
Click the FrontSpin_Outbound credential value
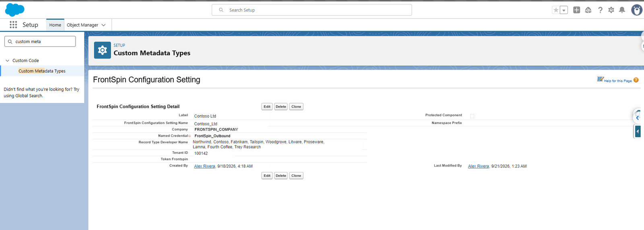point(213,136)
